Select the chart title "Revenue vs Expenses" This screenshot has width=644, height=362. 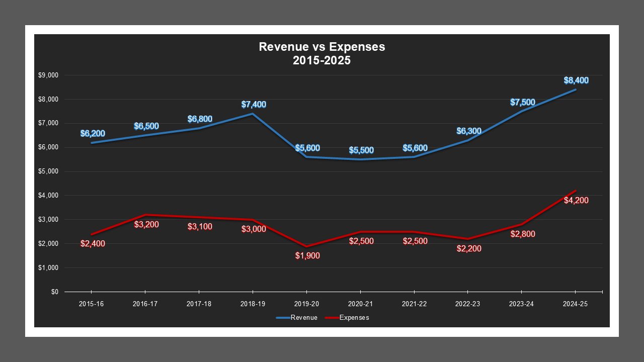pos(321,47)
